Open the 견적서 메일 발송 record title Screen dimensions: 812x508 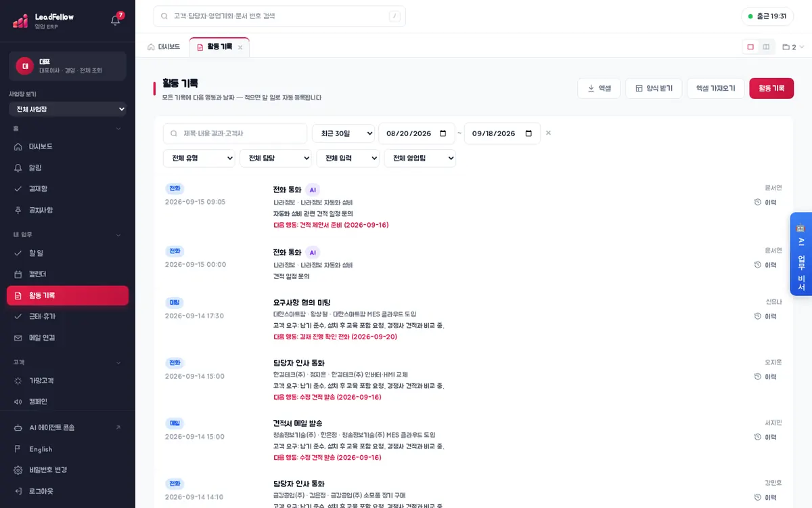[298, 423]
